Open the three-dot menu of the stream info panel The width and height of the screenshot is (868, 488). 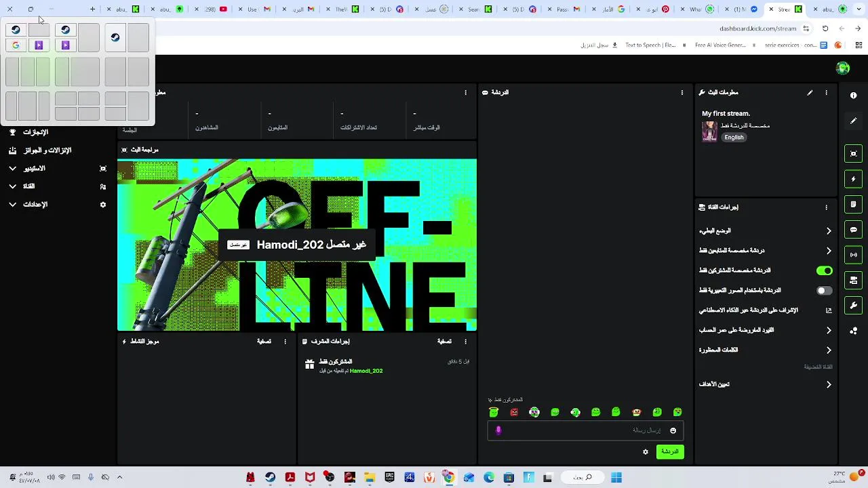coord(826,93)
